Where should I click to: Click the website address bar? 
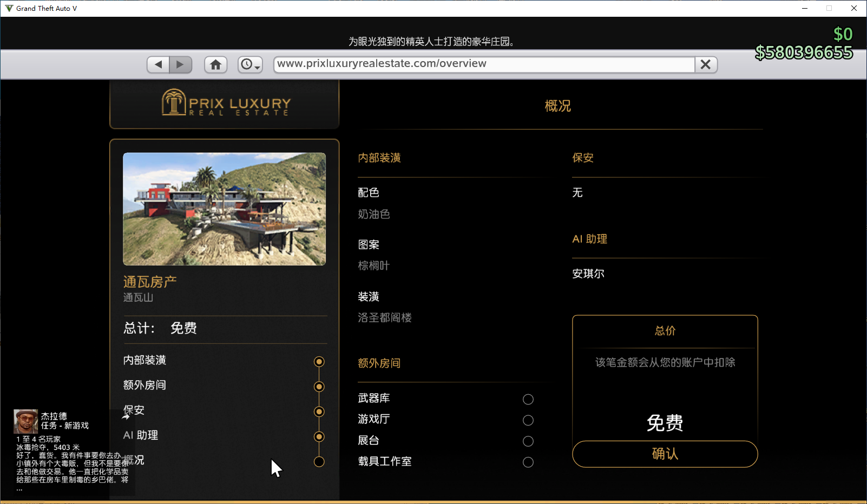pos(484,64)
